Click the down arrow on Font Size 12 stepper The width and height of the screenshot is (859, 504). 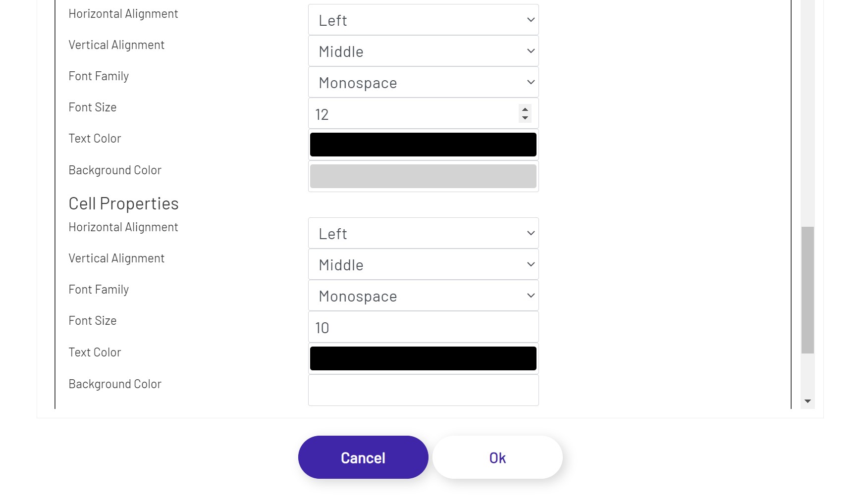(x=525, y=118)
